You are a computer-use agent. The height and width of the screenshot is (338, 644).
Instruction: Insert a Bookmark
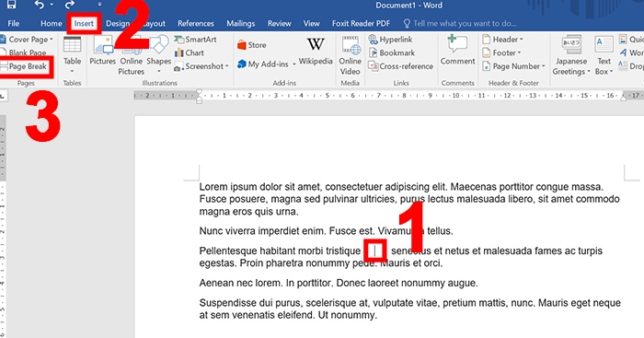coord(392,52)
